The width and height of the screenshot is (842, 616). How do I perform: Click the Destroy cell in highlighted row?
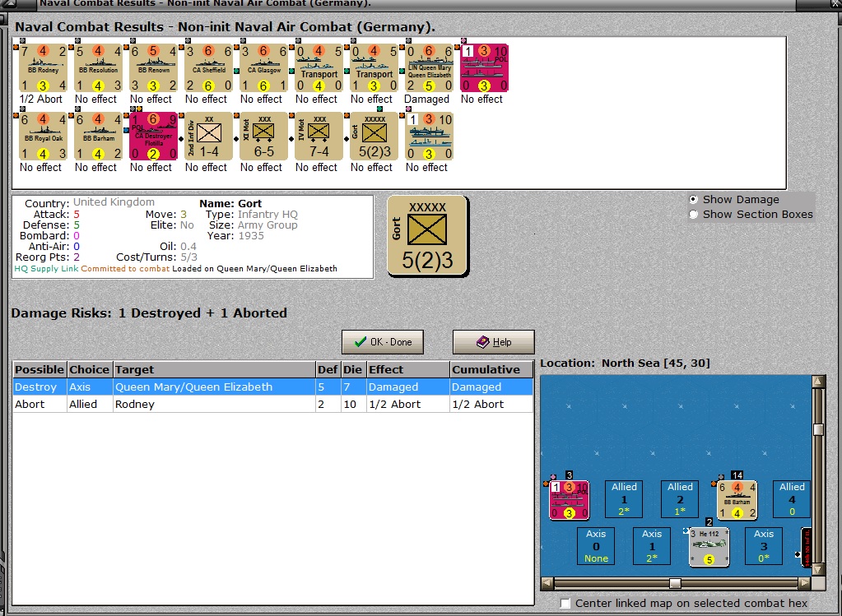(x=40, y=387)
